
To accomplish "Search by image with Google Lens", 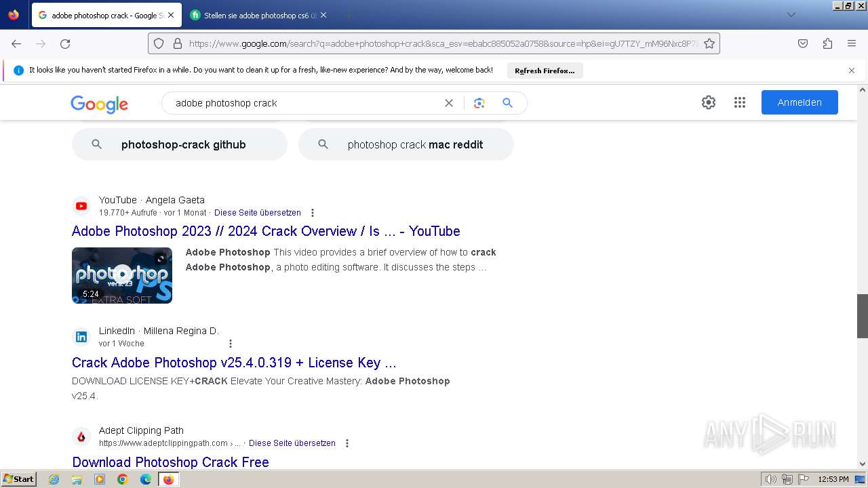I will tap(479, 103).
